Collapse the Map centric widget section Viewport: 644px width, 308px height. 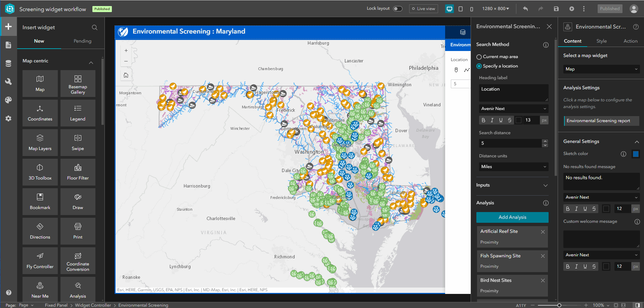[x=91, y=62]
